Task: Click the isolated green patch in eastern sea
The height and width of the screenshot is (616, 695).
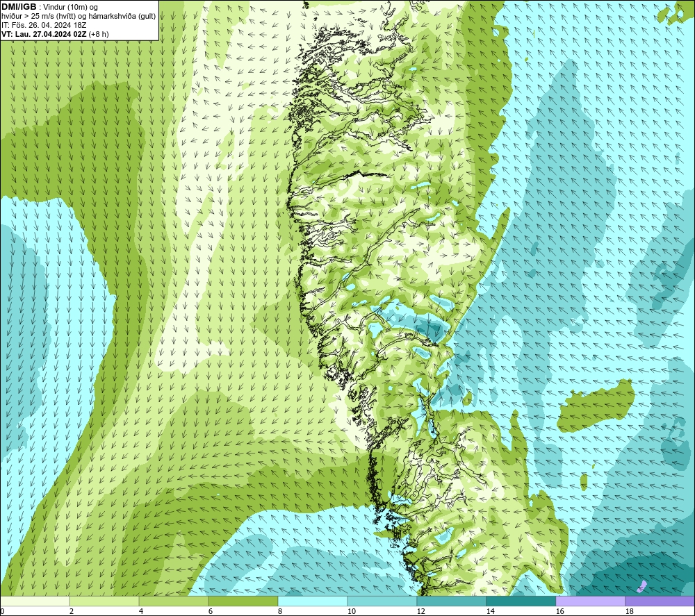Action: click(596, 406)
